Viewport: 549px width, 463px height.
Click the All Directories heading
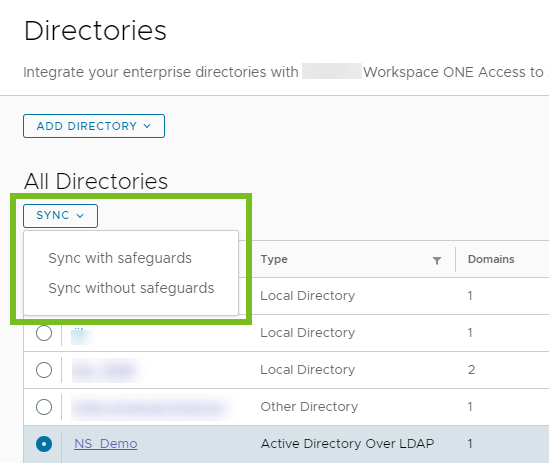coord(96,181)
